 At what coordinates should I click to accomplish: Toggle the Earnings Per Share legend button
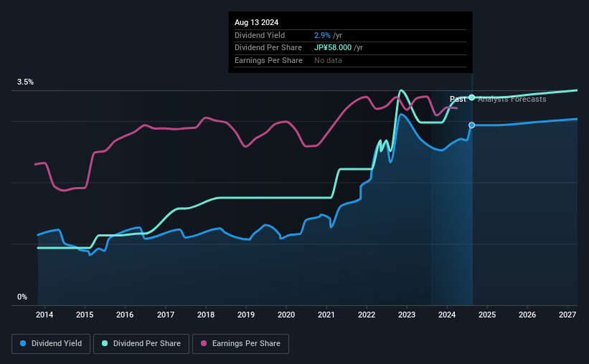click(240, 344)
